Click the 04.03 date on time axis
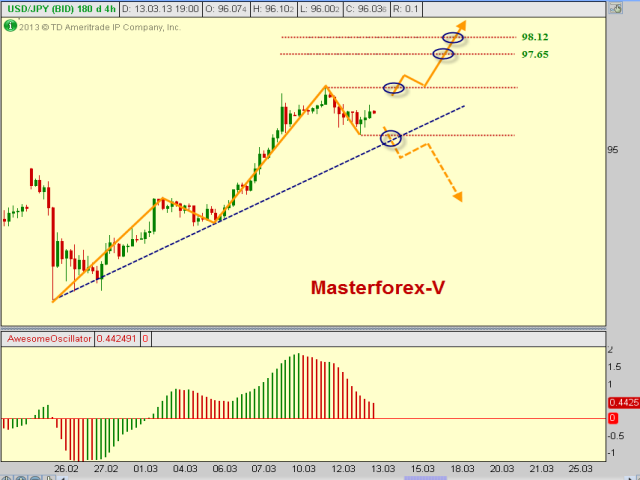Screen dimensions: 640x480 [185, 469]
